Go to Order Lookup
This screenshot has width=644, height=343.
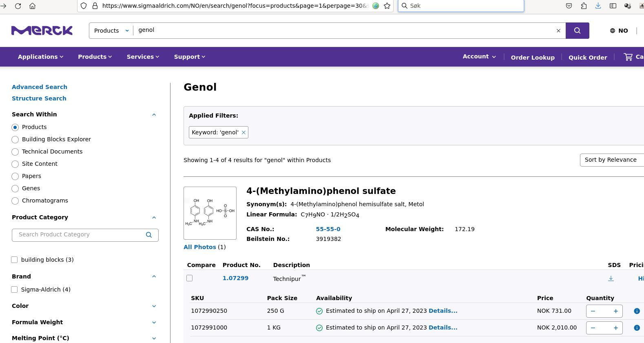coord(533,58)
